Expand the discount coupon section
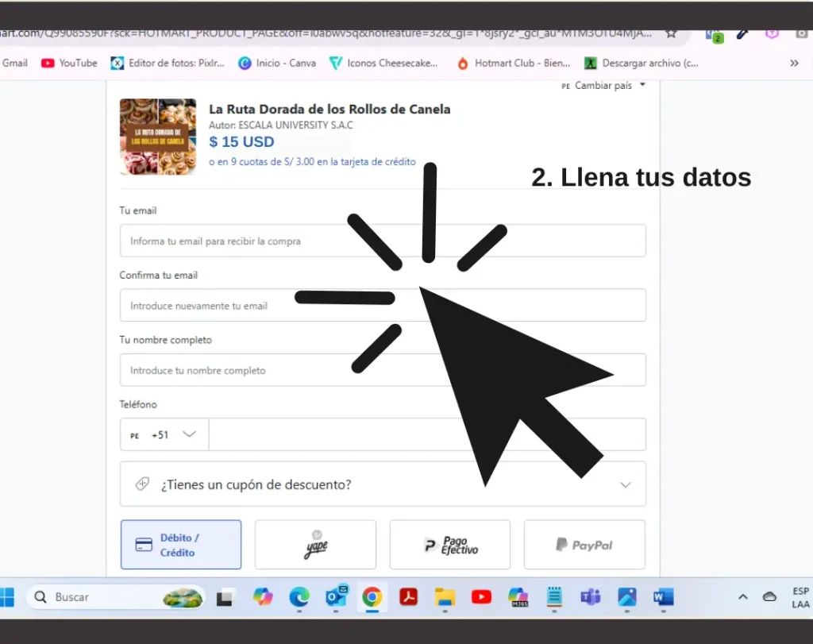The width and height of the screenshot is (813, 644). point(383,484)
